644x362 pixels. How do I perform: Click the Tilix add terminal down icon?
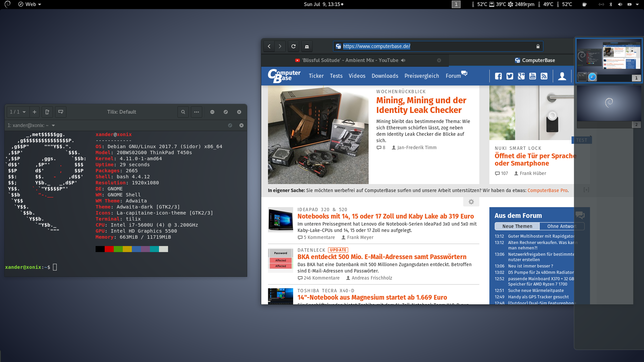61,112
